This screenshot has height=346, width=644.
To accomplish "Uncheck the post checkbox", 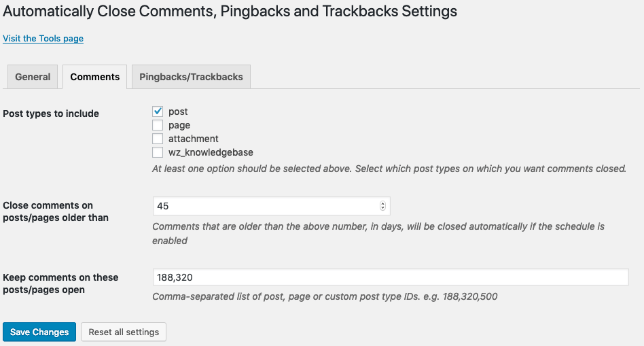I will [x=158, y=111].
